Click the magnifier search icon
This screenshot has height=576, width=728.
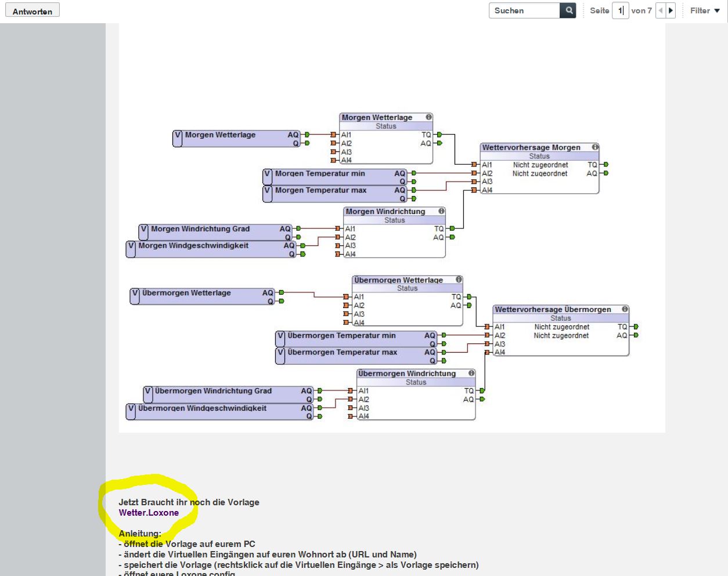tap(568, 10)
